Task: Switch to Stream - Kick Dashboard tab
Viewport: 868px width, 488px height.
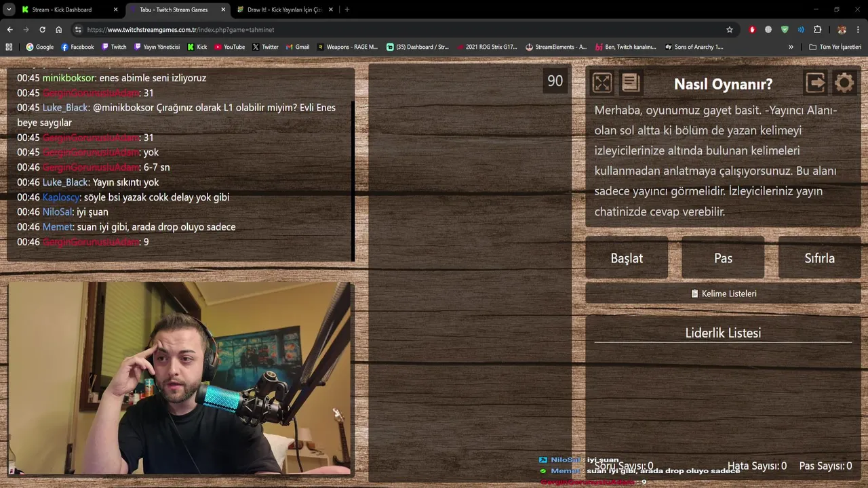Action: click(68, 9)
